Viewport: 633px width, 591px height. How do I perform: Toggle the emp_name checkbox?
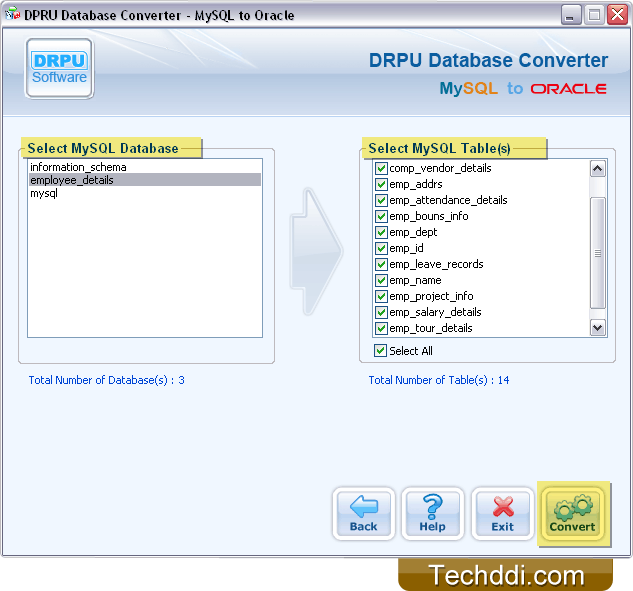381,280
